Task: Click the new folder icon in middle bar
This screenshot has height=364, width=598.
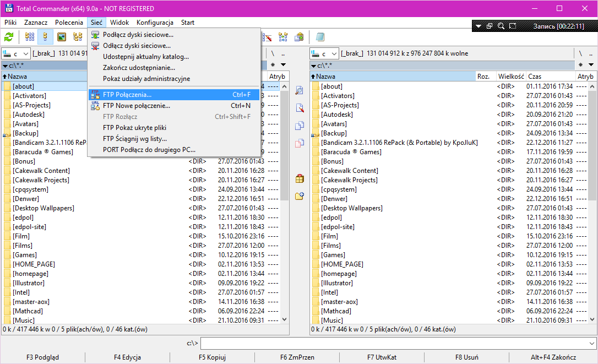Action: point(300,195)
